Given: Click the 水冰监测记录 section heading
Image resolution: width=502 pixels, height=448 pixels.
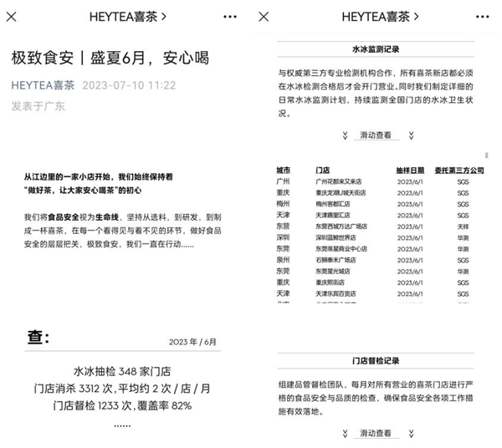Looking at the screenshot, I should point(376,49).
